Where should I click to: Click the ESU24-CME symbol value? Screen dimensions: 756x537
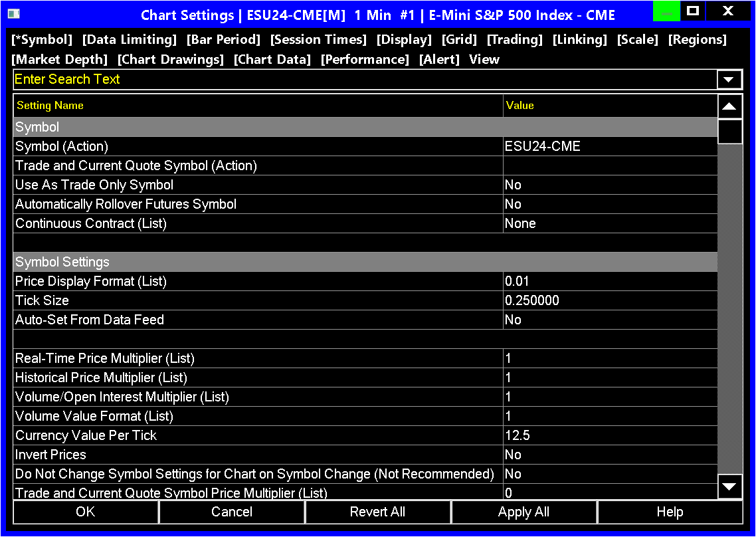610,146
